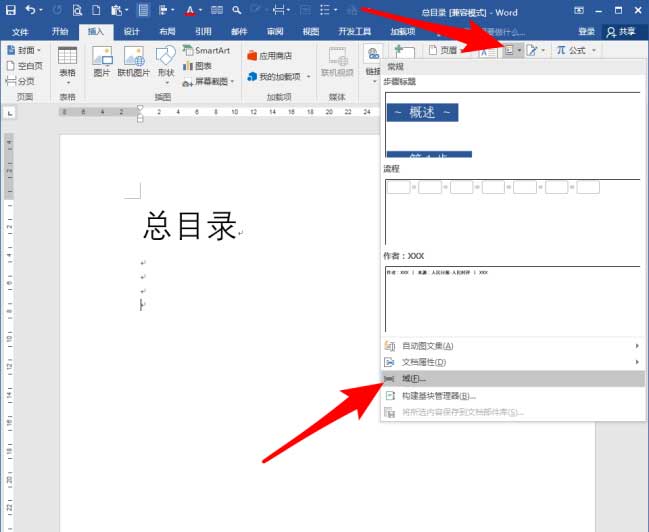The height and width of the screenshot is (532, 649).
Task: Switch to the 视图 (View) tab
Action: pos(310,31)
